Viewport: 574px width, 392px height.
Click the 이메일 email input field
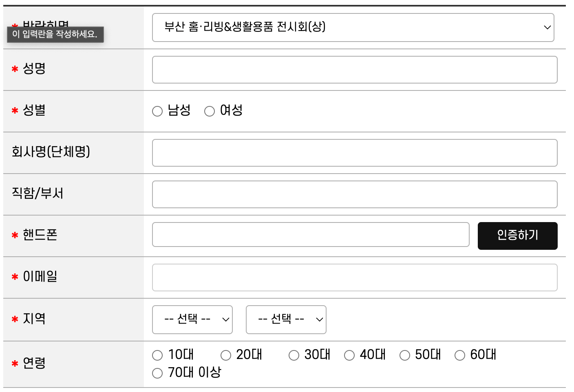coord(354,277)
